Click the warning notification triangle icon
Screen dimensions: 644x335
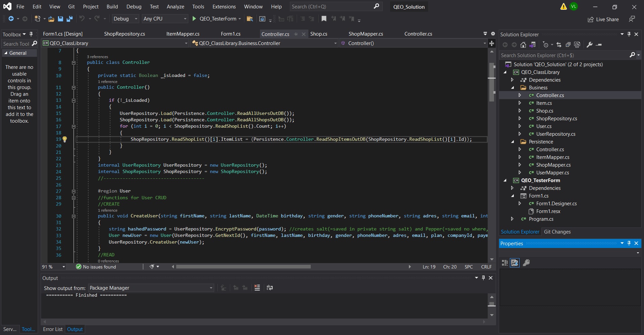(564, 7)
